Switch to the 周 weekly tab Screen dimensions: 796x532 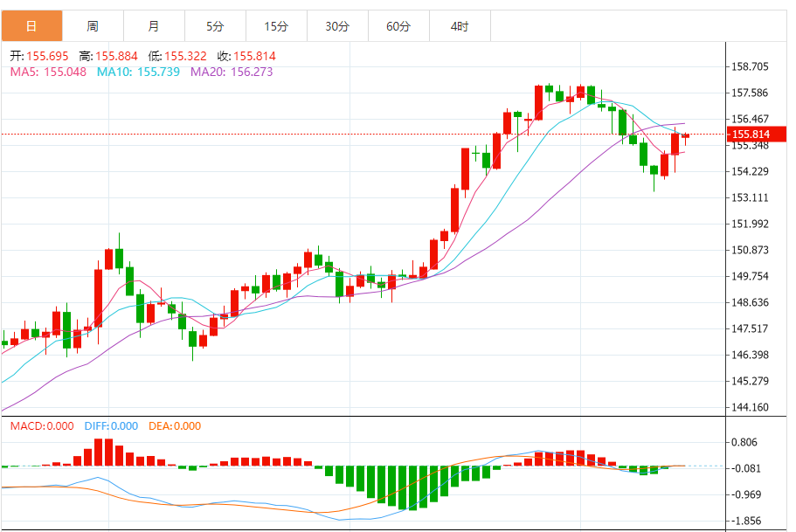(93, 26)
